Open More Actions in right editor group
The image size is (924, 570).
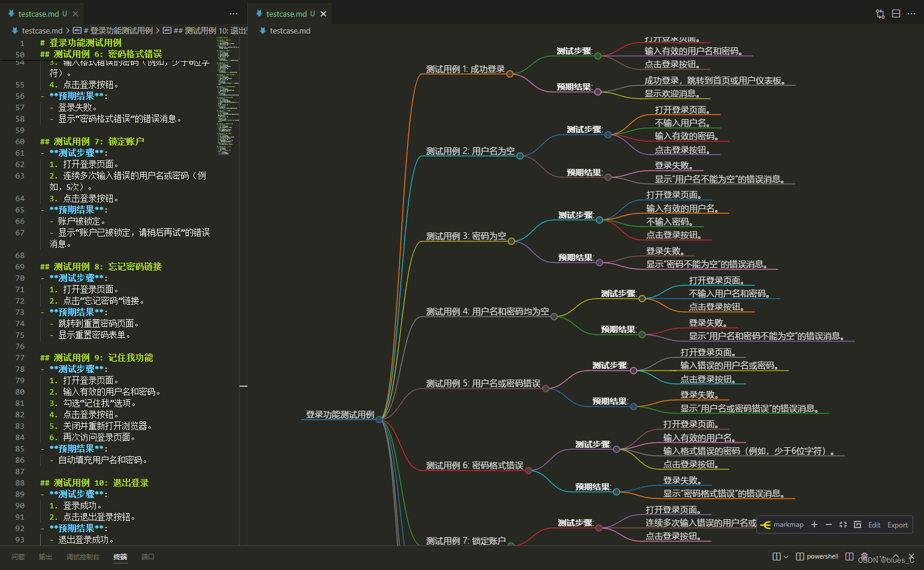(911, 14)
